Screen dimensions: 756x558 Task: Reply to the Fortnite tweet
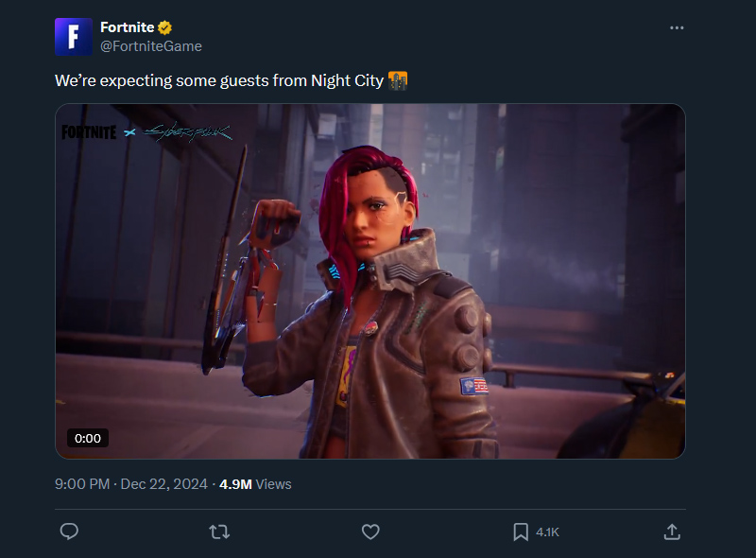(68, 532)
